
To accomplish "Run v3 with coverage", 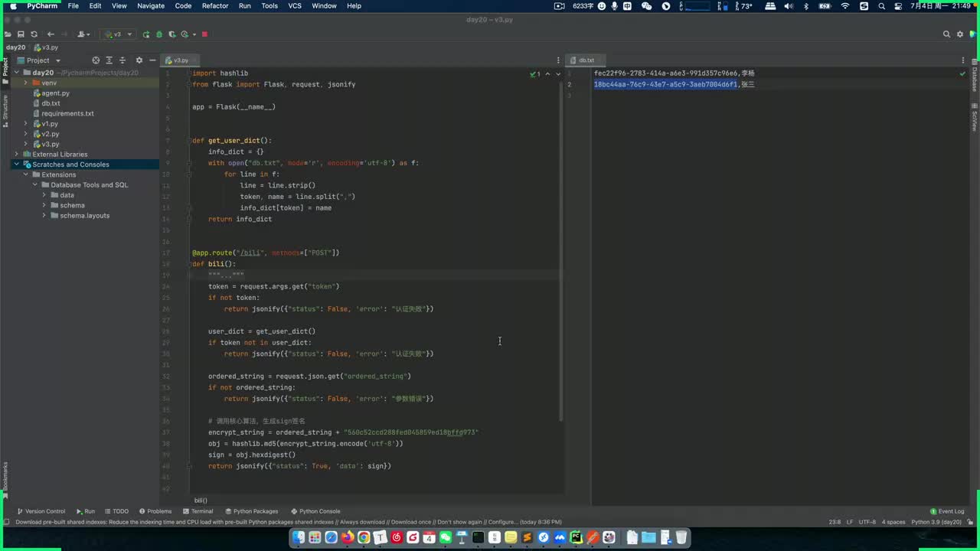I will (172, 34).
